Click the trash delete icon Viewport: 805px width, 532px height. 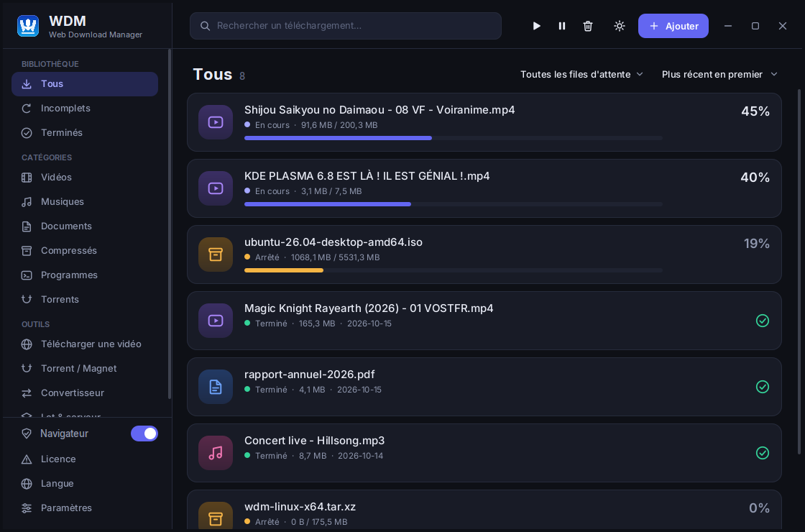coord(588,26)
